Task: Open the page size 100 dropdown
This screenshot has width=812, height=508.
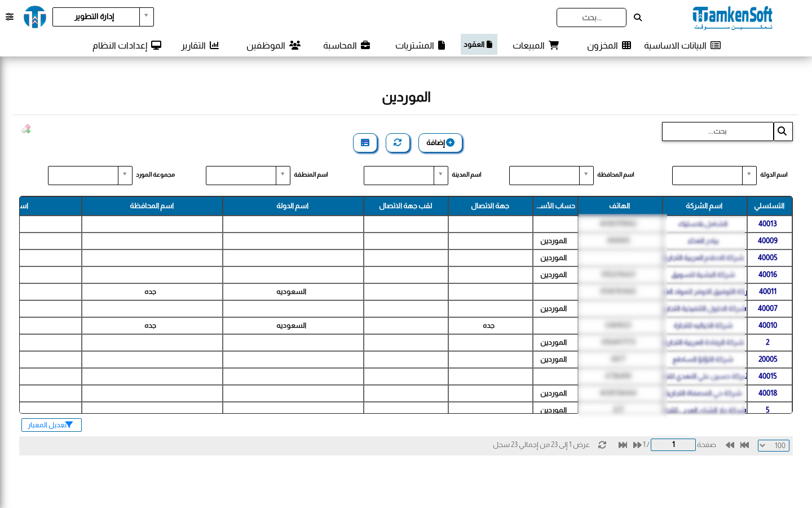Action: point(774,445)
